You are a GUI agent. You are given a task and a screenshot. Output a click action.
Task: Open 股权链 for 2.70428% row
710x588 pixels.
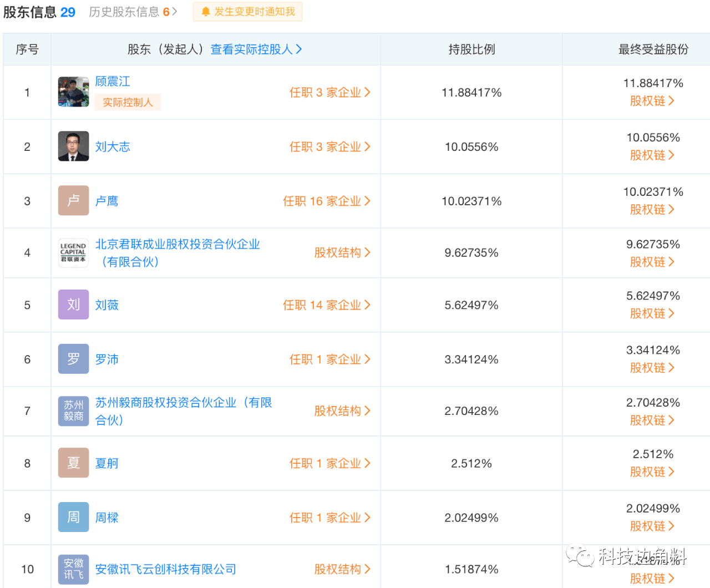[652, 420]
